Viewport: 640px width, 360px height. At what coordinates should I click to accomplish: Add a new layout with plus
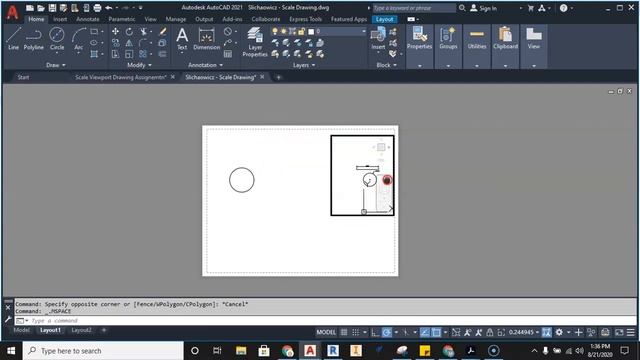tap(104, 330)
